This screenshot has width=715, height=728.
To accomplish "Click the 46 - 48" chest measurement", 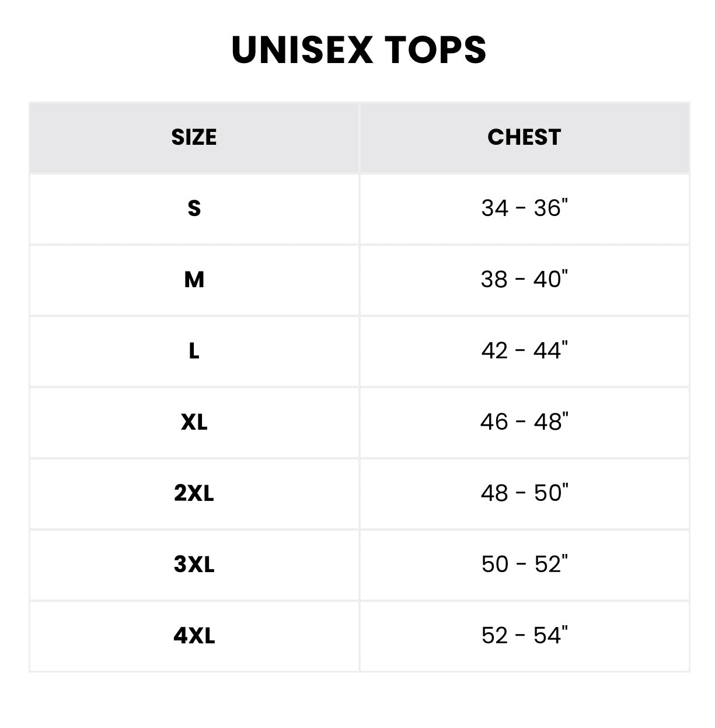I will [524, 422].
